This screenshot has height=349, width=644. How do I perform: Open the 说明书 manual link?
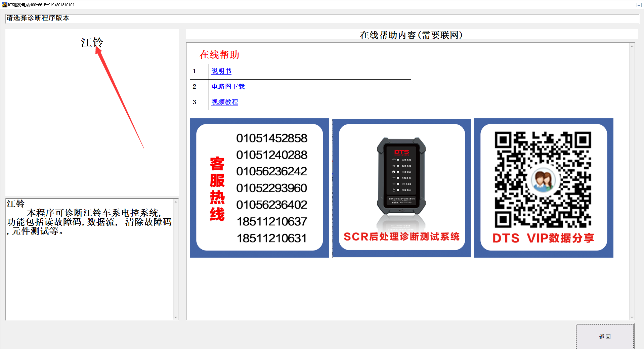[x=221, y=71]
